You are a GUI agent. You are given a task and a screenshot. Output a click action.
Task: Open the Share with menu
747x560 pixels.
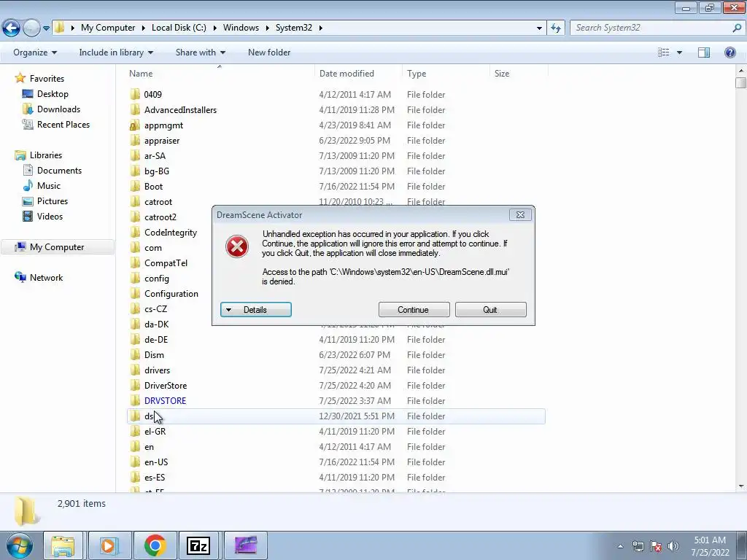(x=200, y=52)
